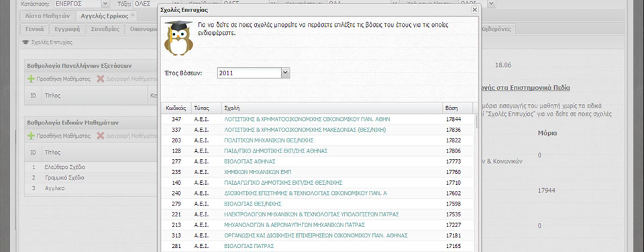
Task: Sort by the Κωδικός column header
Action: point(176,108)
